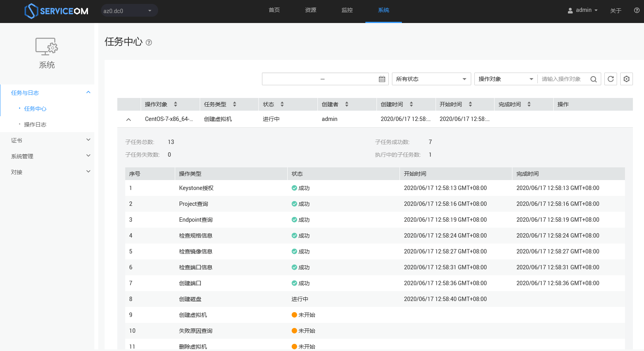
Task: Click the 检查镜像信息 subtask row
Action: [x=375, y=251]
